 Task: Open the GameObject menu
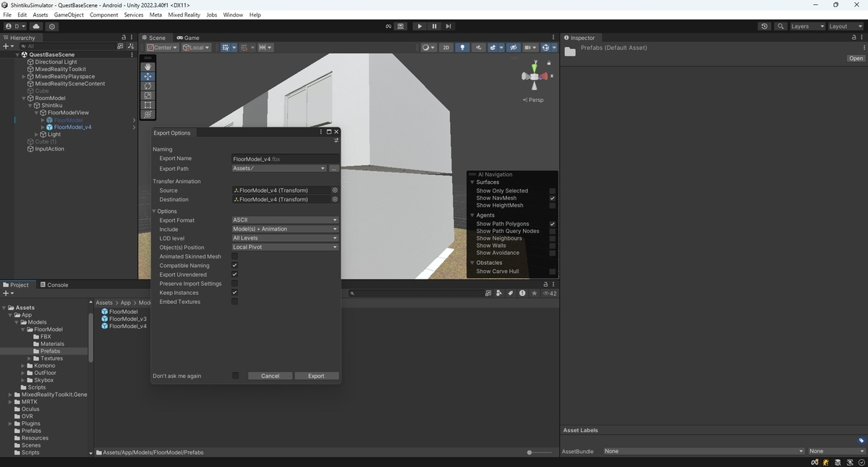tap(69, 14)
